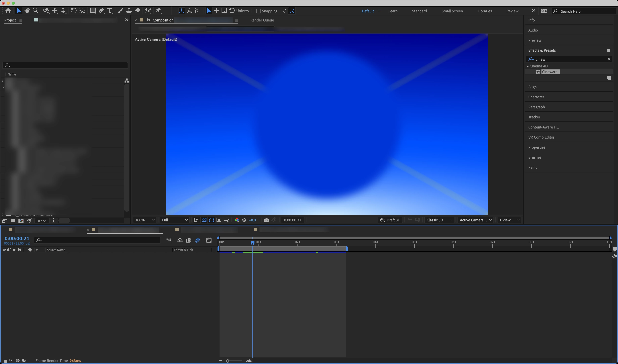The width and height of the screenshot is (618, 364).
Task: Switch to the Learn workspace
Action: coord(393,11)
